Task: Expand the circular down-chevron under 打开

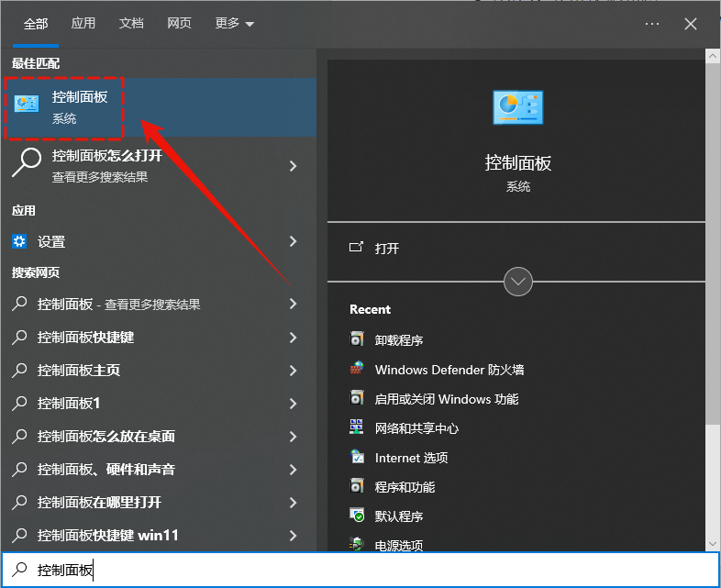Action: pyautogui.click(x=518, y=282)
